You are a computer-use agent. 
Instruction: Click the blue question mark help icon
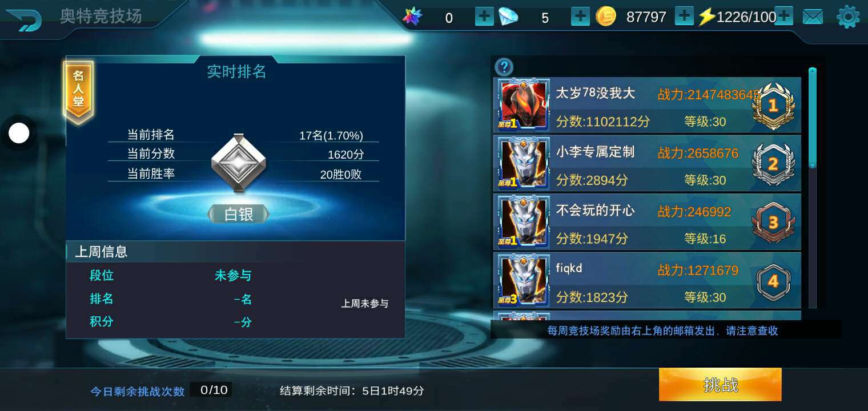coord(504,67)
